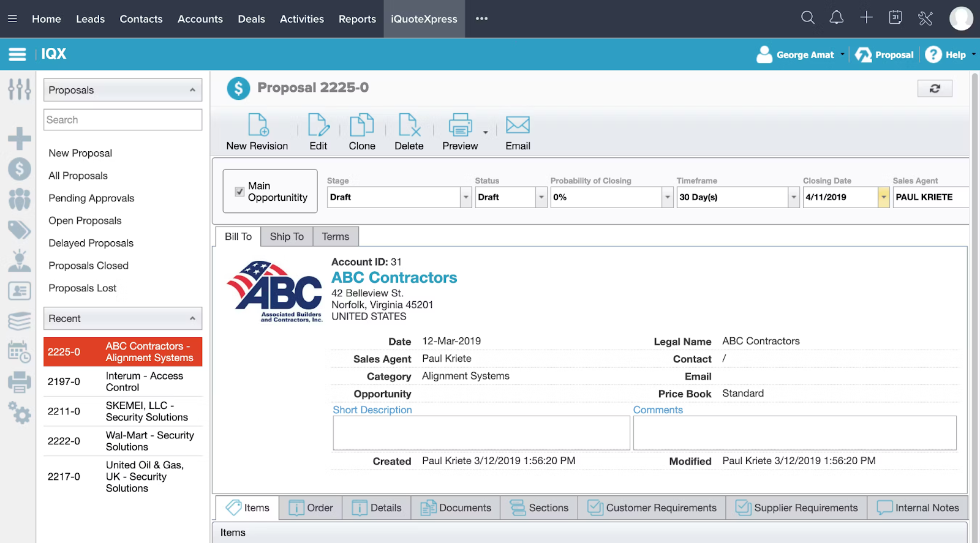Viewport: 980px width, 543px height.
Task: Collapse the Recent section panel
Action: coord(192,318)
